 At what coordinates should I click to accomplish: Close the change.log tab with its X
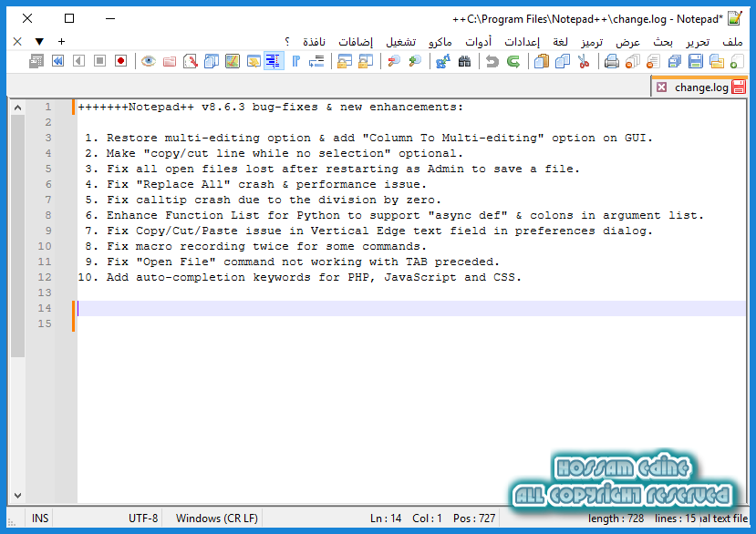coord(661,87)
